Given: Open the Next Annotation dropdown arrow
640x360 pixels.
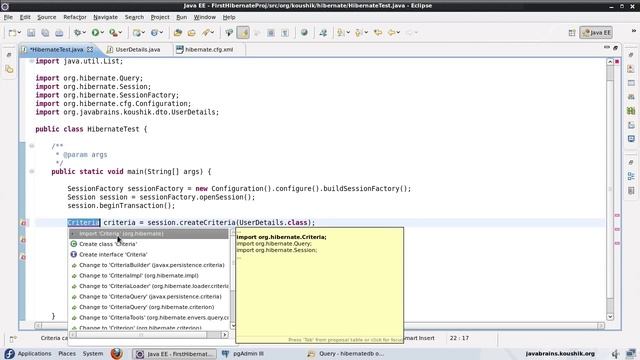Looking at the screenshot, I should (x=348, y=33).
